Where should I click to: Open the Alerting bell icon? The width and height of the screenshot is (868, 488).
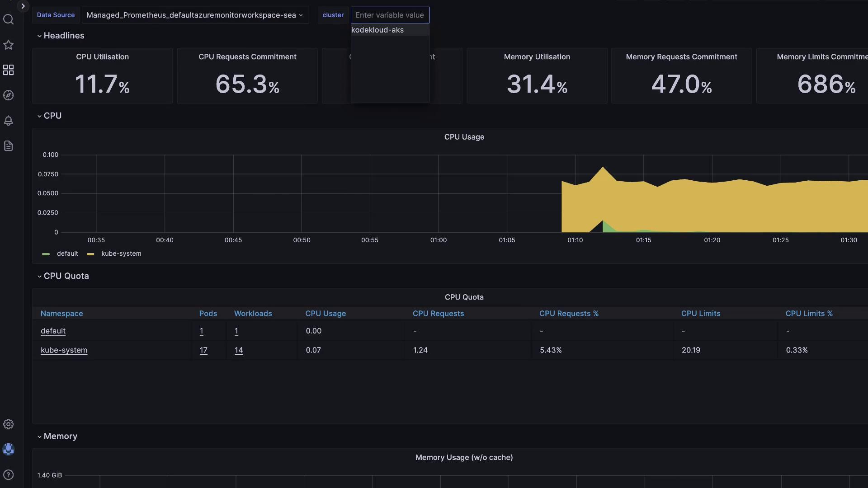[9, 121]
